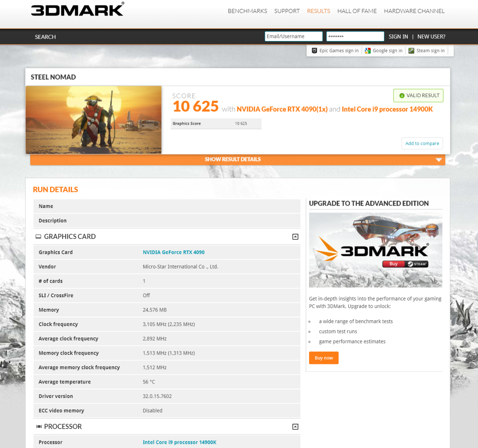The width and height of the screenshot is (478, 448).
Task: Click the STEEL NOMAD heading
Action: click(x=53, y=77)
